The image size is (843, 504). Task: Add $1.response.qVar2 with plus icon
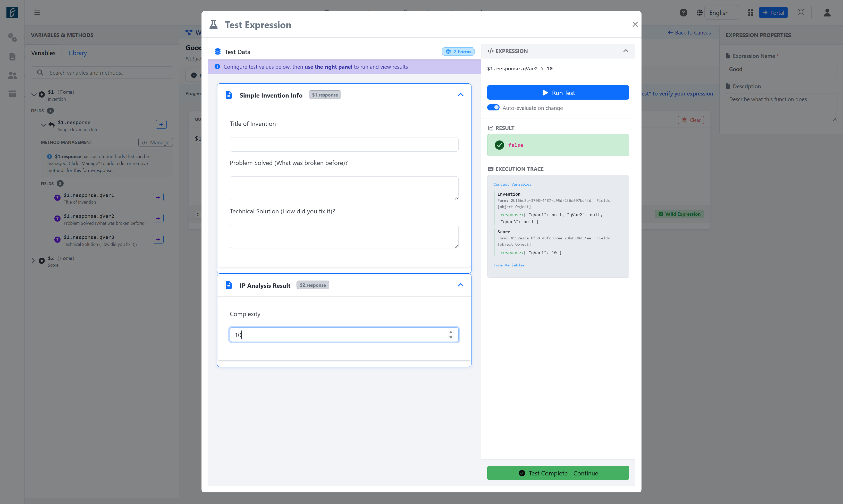(x=158, y=218)
